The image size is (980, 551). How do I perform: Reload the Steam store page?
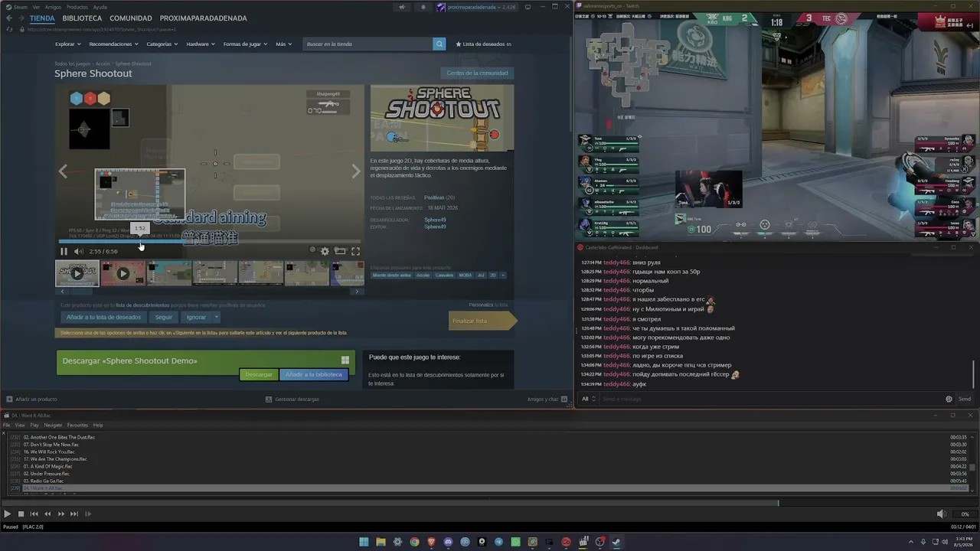pyautogui.click(x=9, y=29)
